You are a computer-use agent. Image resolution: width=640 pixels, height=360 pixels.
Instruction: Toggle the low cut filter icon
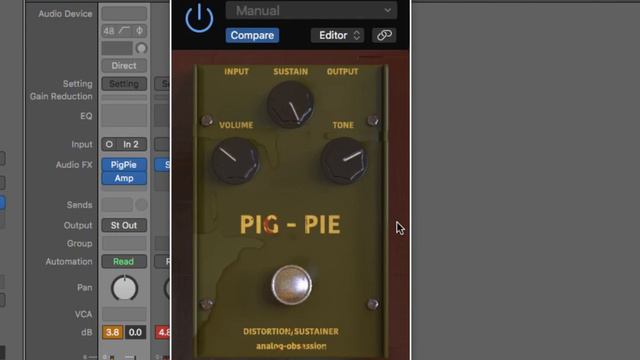(x=124, y=31)
